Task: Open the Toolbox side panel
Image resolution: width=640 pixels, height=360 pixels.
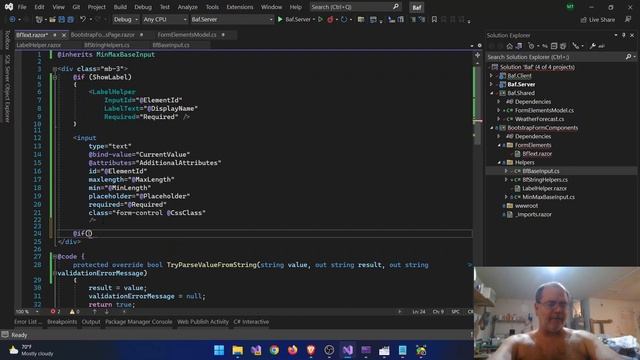Action: pos(7,40)
